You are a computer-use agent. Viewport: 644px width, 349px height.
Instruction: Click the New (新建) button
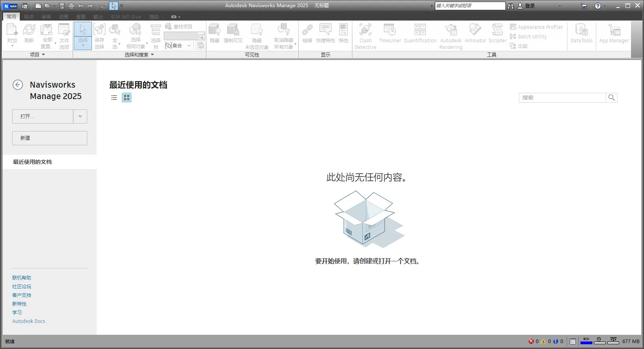pos(50,138)
